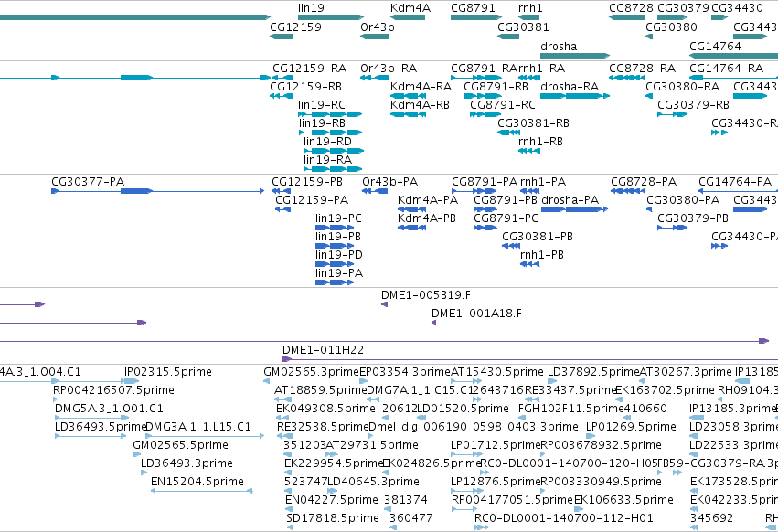
Task: Click transcript CG30381-RB
Action: pos(508,133)
